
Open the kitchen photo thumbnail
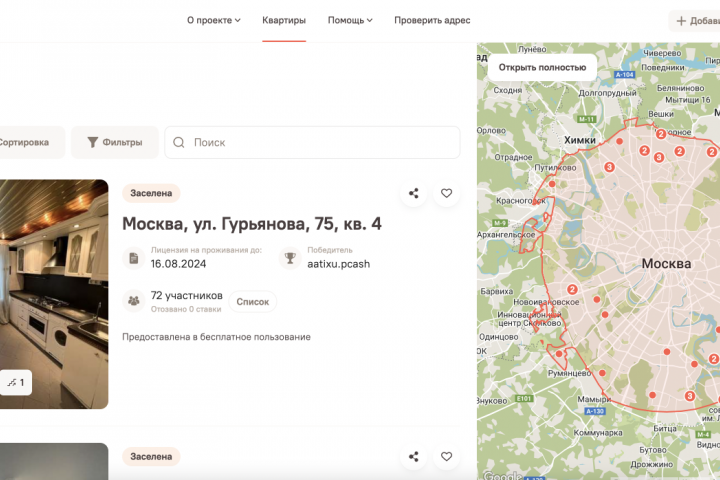click(54, 294)
